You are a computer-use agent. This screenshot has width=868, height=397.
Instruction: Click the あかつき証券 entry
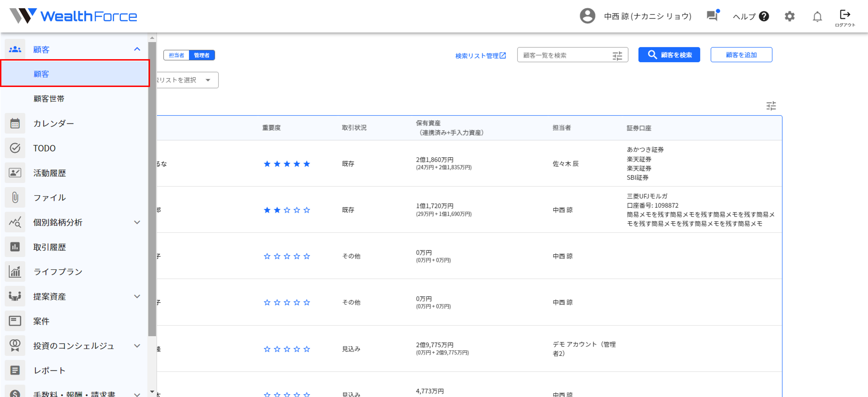coord(645,150)
